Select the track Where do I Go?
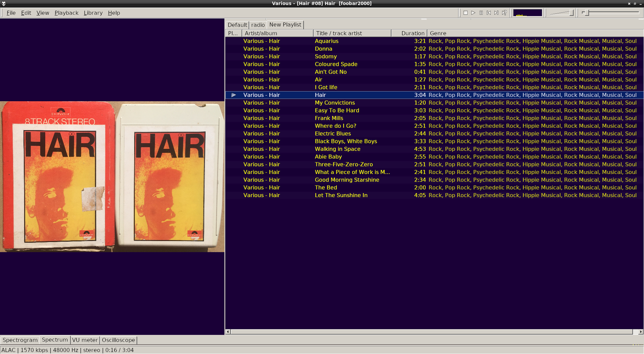 coord(434,126)
